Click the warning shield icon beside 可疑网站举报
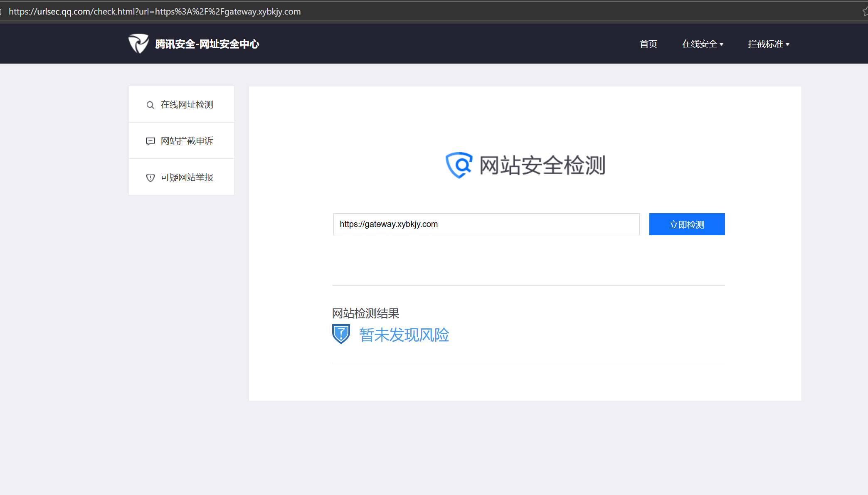 (x=150, y=178)
